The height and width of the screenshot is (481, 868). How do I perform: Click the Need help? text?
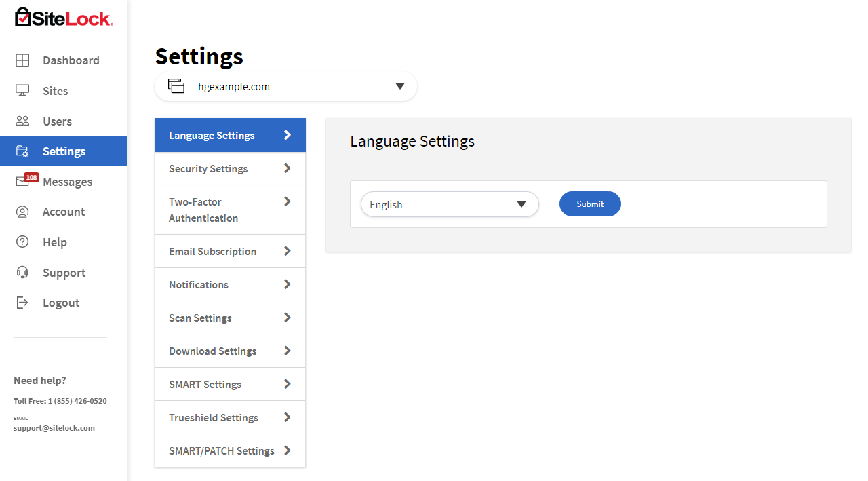pyautogui.click(x=40, y=380)
